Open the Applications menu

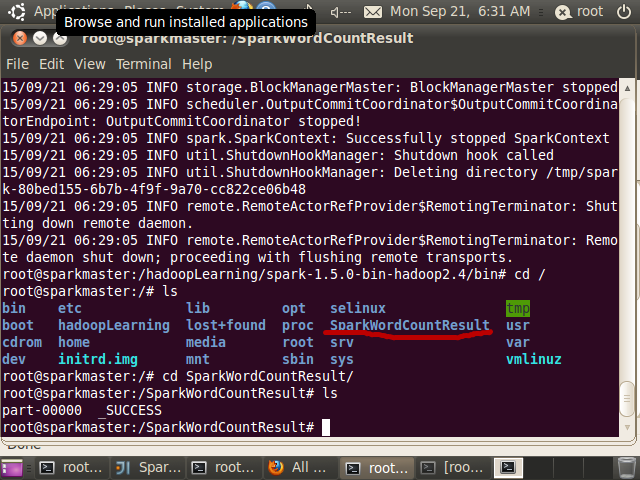click(x=45, y=9)
